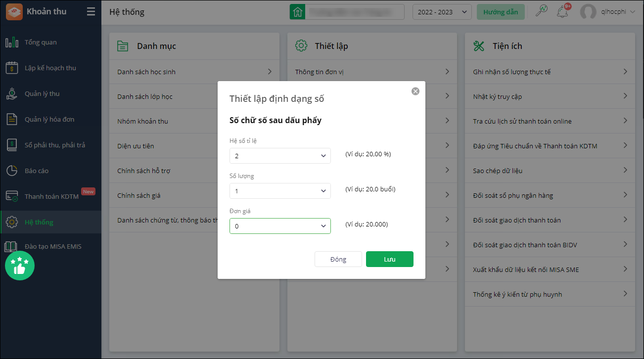Expand the Số lượng dropdown

point(280,191)
